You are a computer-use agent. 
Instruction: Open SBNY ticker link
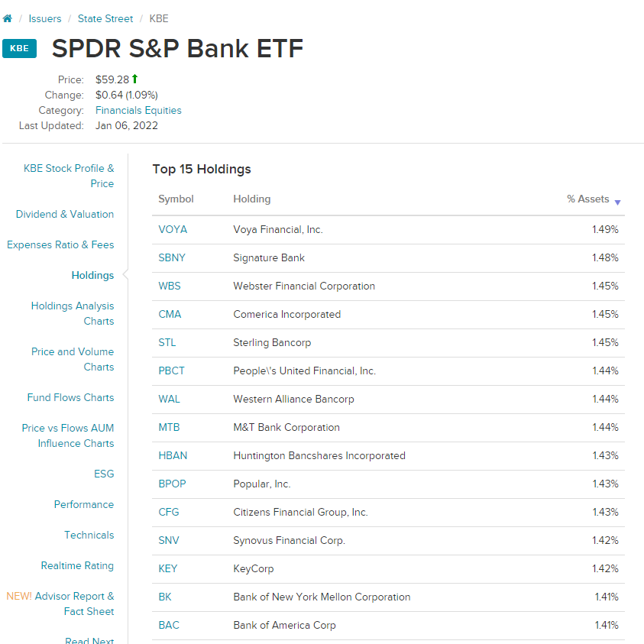[172, 257]
